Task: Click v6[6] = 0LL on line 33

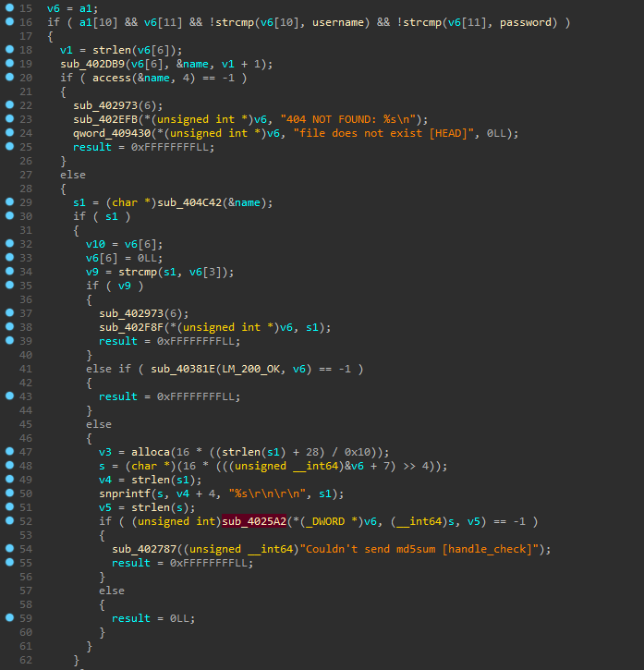Action: point(125,258)
